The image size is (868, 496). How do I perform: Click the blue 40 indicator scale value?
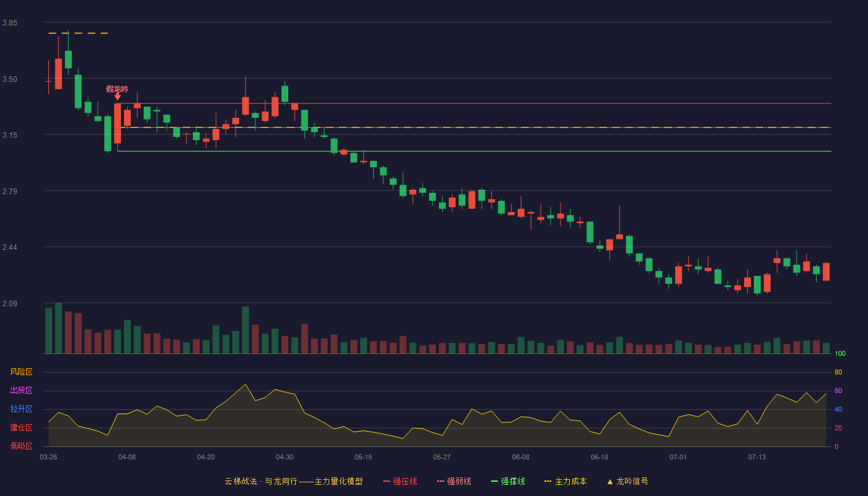point(838,409)
